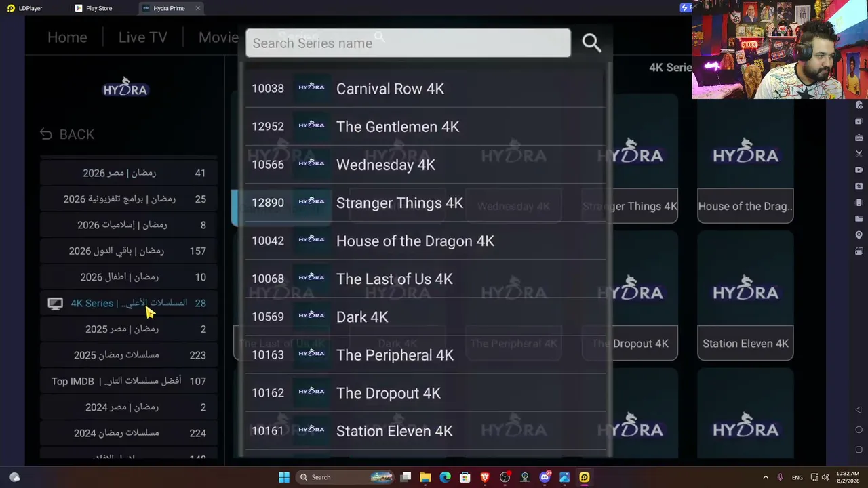868x488 pixels.
Task: Open LDPlayer's shared folder icon
Action: pos(859,219)
